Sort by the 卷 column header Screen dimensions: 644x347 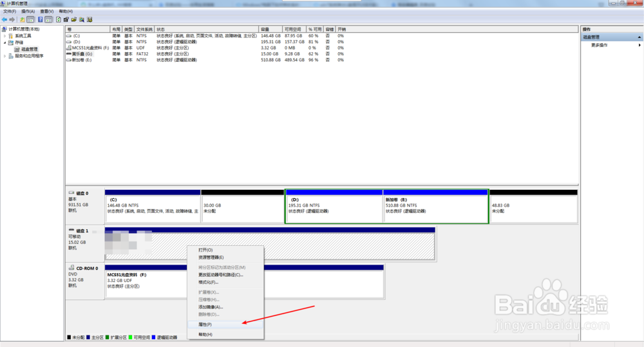(88, 30)
